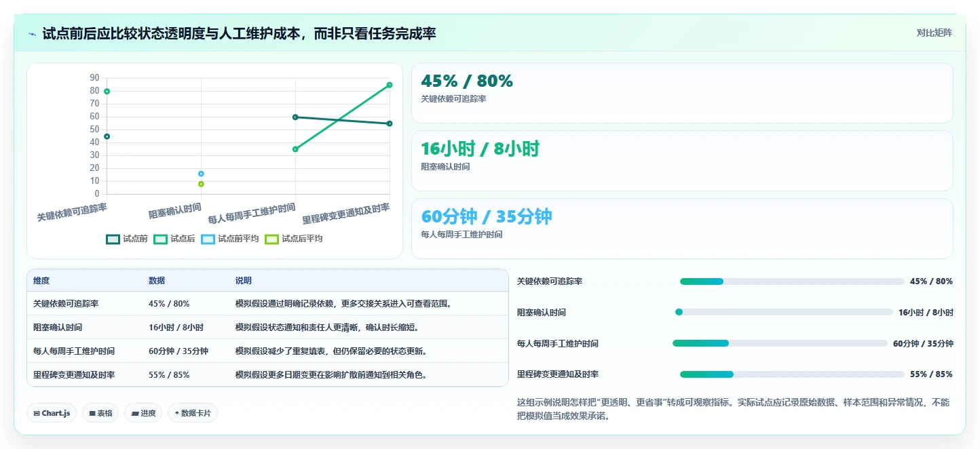
Task: Click the 试点前 chart point at 55
Action: 390,123
